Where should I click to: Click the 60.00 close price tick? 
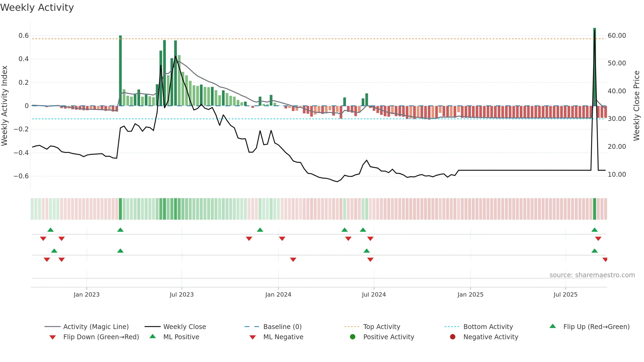(x=617, y=35)
